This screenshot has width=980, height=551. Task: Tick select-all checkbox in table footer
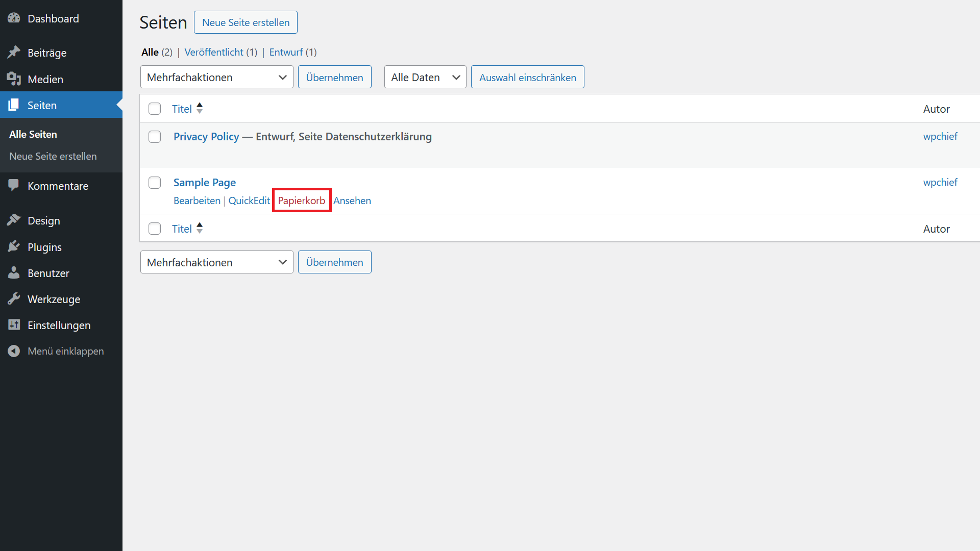click(x=155, y=229)
